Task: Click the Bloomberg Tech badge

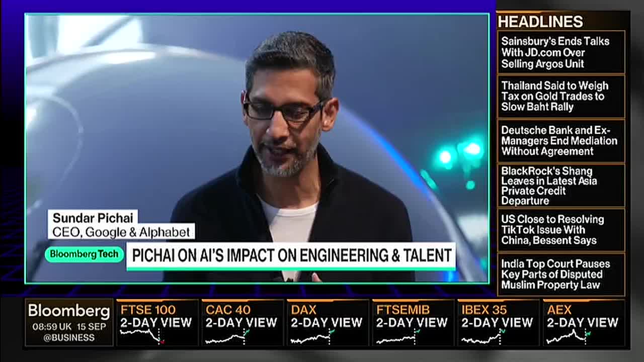Action: point(84,254)
